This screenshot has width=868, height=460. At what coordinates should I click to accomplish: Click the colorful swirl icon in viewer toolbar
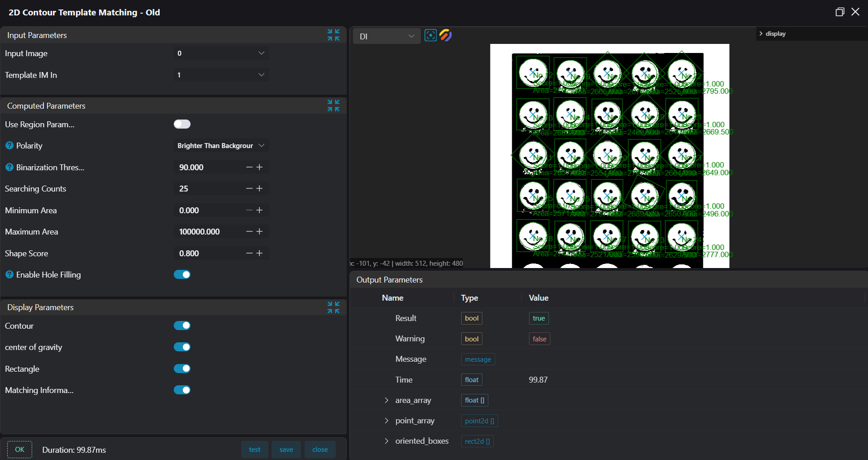coord(446,35)
